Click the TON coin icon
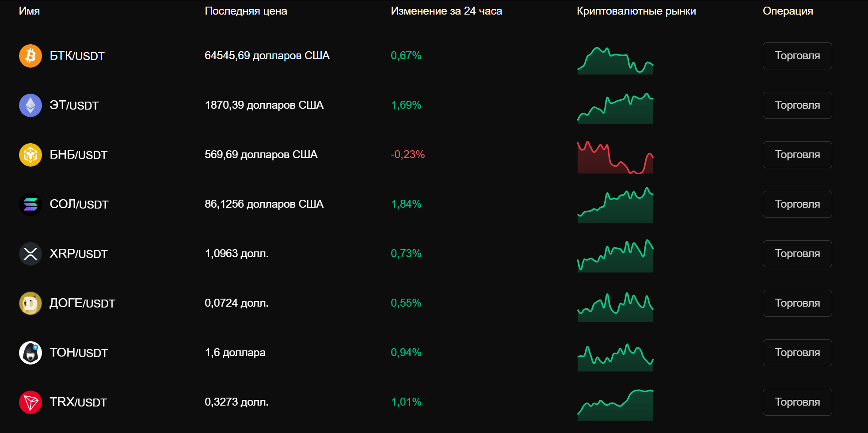This screenshot has height=433, width=868. [30, 353]
